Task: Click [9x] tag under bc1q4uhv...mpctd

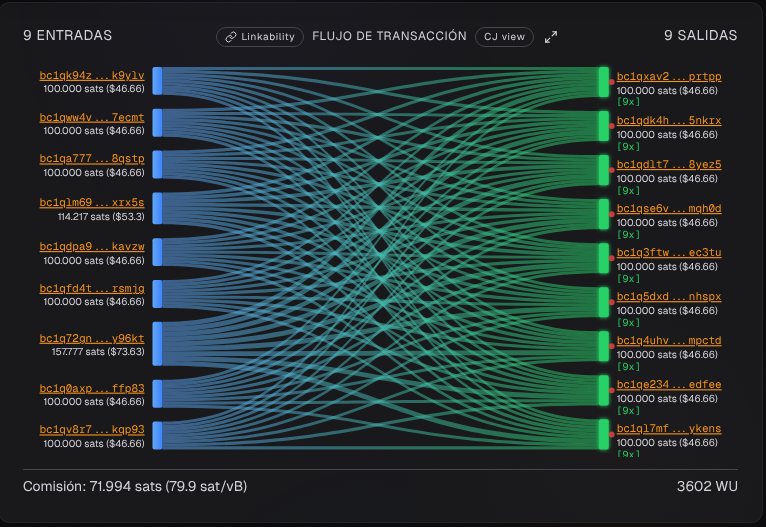Action: [x=628, y=366]
